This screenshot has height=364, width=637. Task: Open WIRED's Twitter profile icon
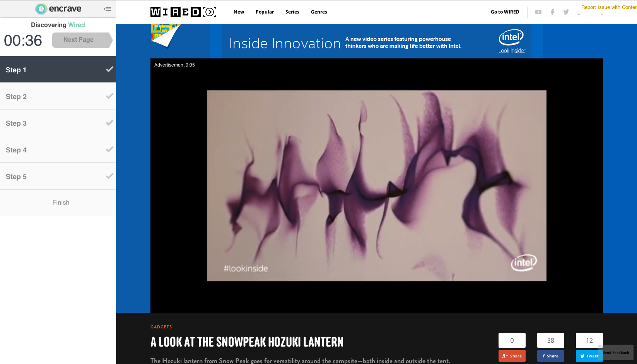[x=566, y=12]
